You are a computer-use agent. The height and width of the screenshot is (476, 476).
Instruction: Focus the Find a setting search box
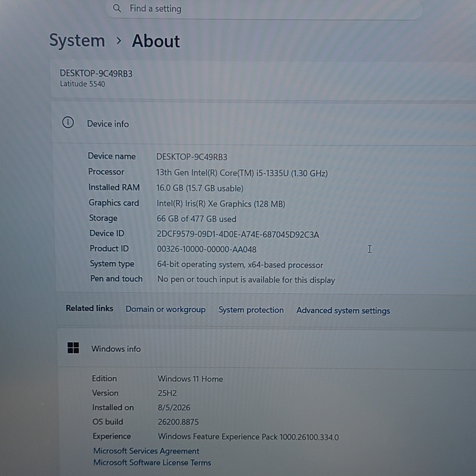pyautogui.click(x=263, y=9)
